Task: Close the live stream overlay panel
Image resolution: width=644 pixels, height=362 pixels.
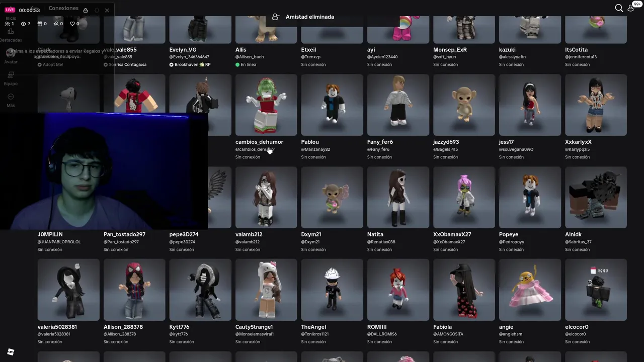Action: tap(107, 10)
